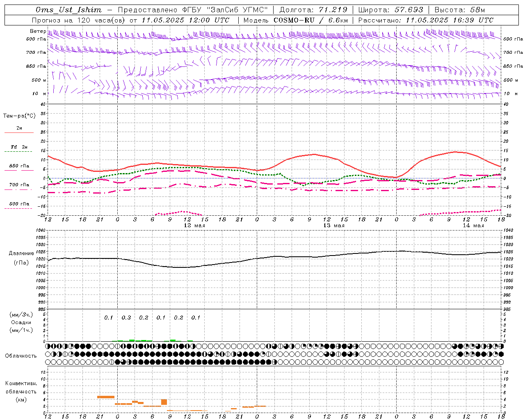Click the Td 2м legend entry

click(19, 147)
